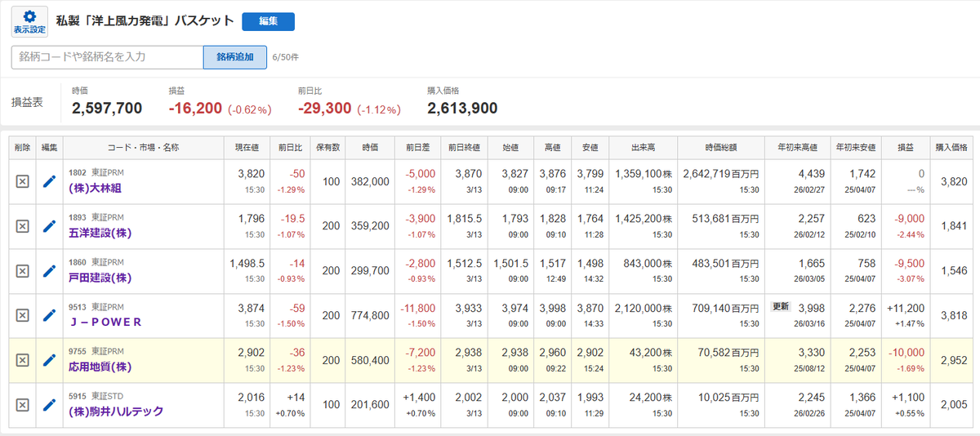Delete the 五洋建設 row with X icon
The height and width of the screenshot is (436, 980).
(23, 226)
